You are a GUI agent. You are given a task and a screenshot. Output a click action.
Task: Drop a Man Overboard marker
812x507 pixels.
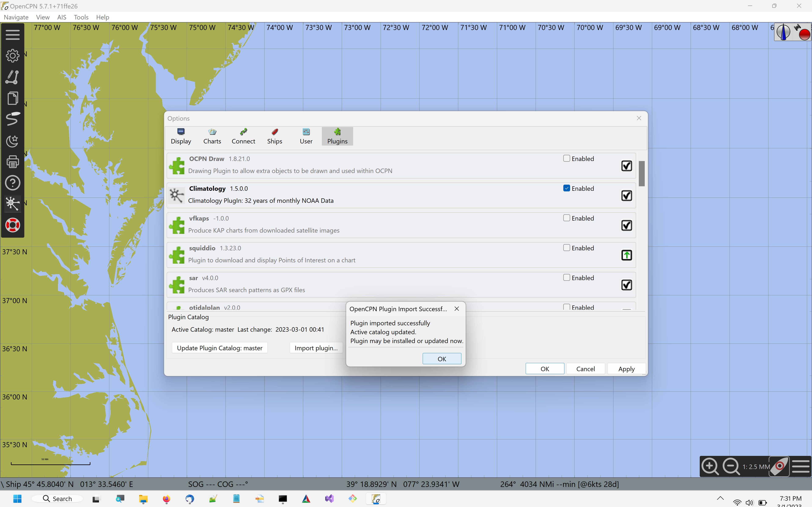pyautogui.click(x=13, y=225)
